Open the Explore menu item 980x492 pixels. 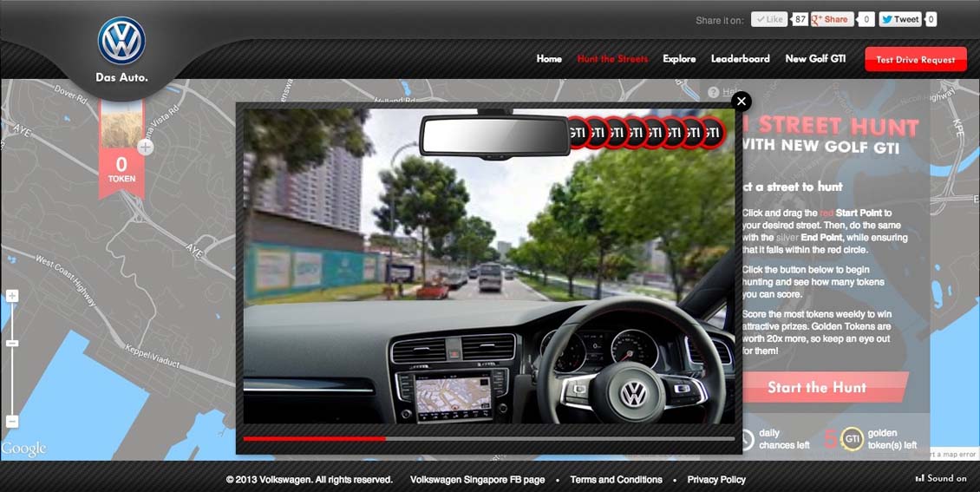point(679,59)
